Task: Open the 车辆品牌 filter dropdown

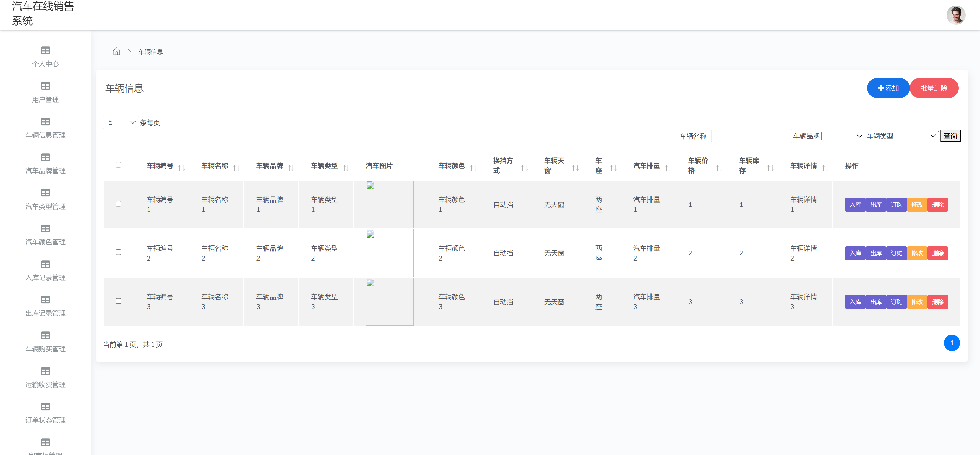Action: point(843,136)
